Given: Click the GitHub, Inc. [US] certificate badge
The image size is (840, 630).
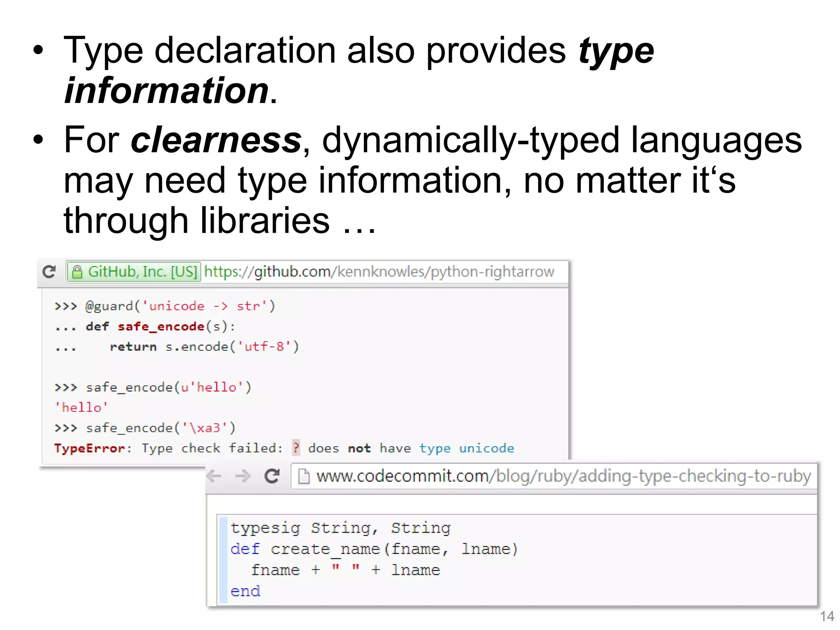Looking at the screenshot, I should pyautogui.click(x=134, y=272).
